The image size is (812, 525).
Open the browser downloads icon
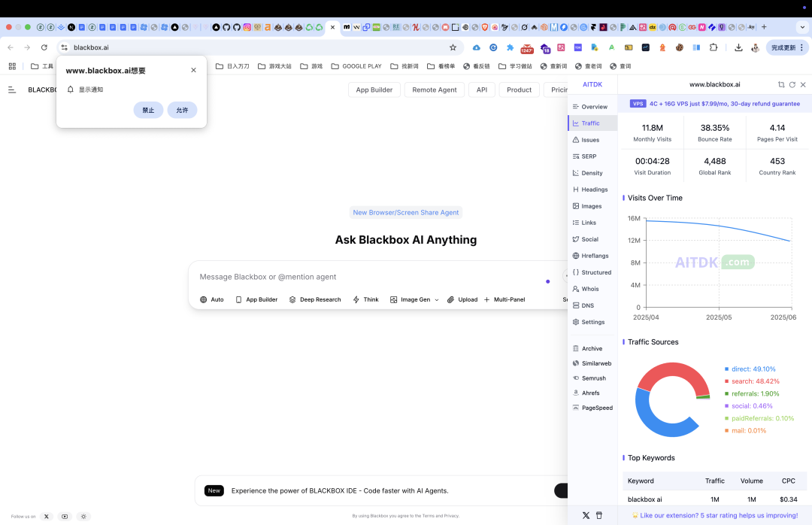pyautogui.click(x=738, y=47)
